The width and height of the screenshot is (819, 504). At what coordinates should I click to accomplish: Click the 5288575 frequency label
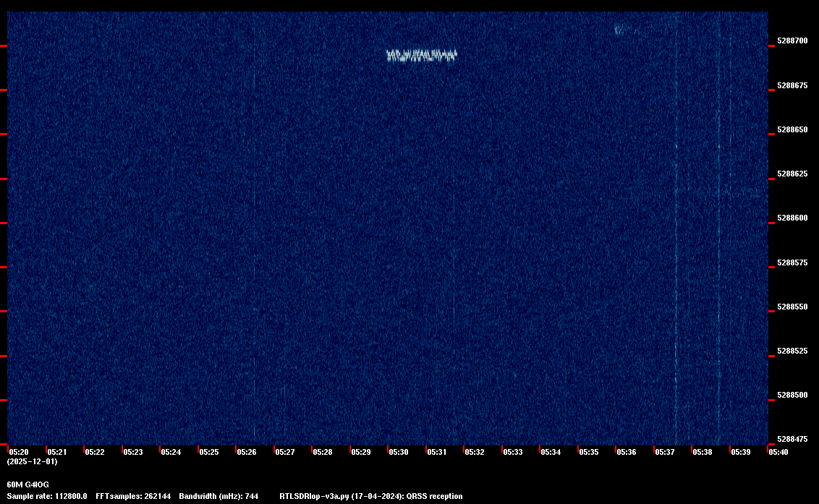(x=792, y=262)
